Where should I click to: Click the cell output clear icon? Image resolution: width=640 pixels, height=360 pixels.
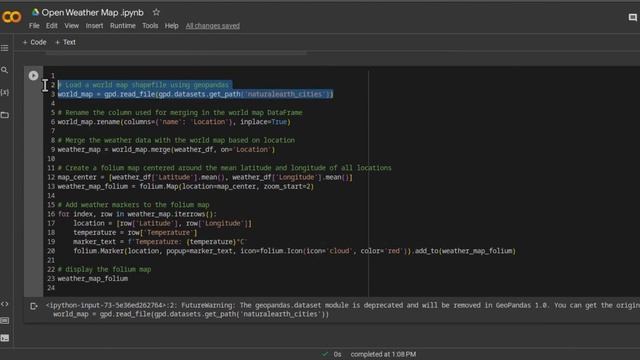coord(33,306)
